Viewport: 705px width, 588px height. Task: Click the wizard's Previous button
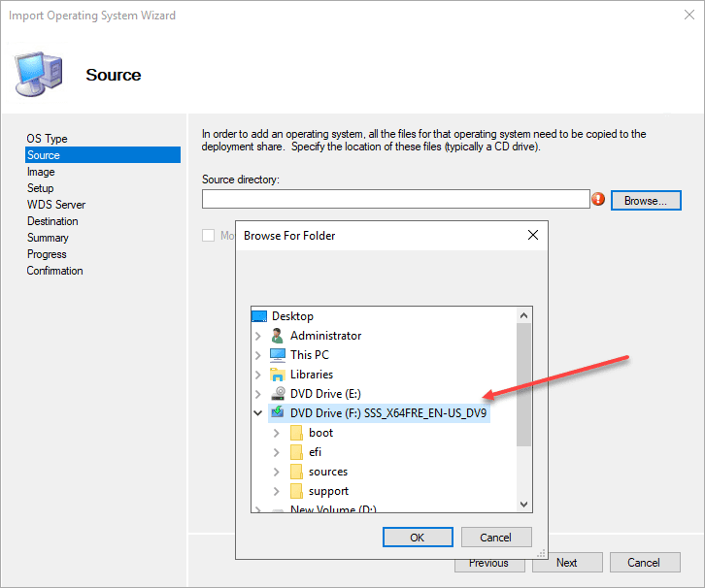tap(489, 565)
